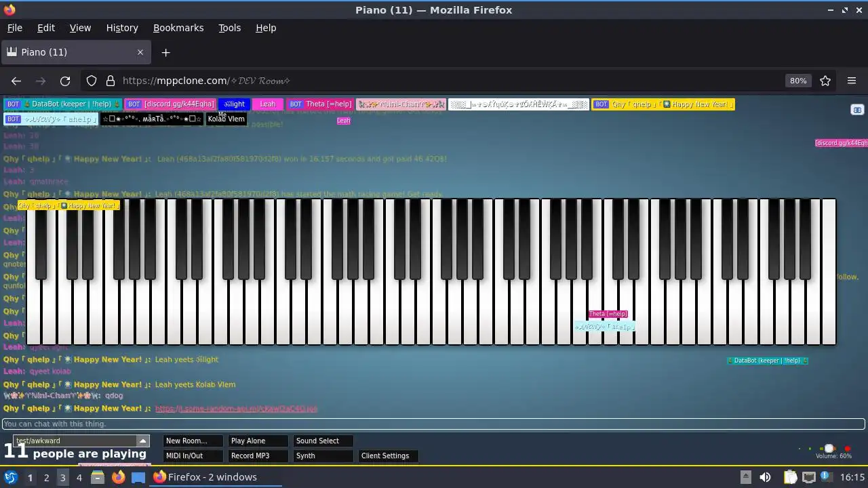Image resolution: width=868 pixels, height=488 pixels.
Task: Click the tracking protection shield icon
Action: [92, 81]
